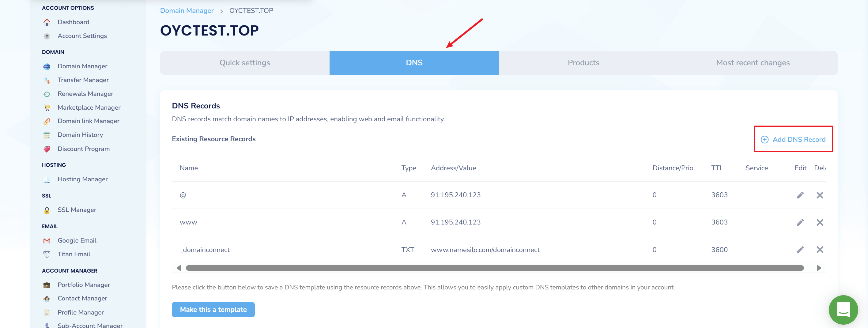This screenshot has height=328, width=868.
Task: Follow the Domain Manager breadcrumb link
Action: tap(187, 10)
